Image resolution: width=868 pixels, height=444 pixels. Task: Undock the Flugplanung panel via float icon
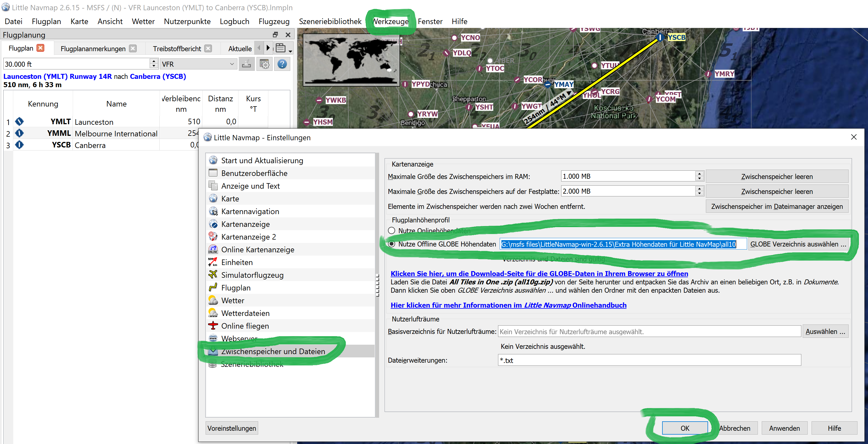[x=275, y=35]
